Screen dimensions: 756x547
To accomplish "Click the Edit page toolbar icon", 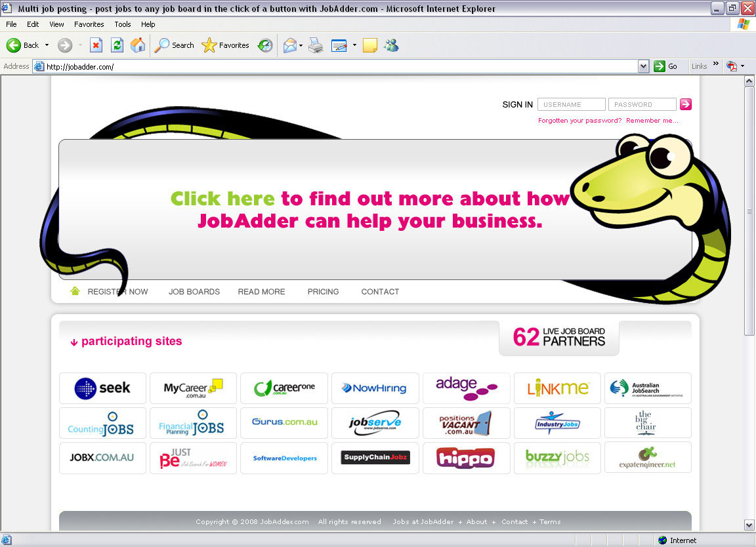I will 339,45.
